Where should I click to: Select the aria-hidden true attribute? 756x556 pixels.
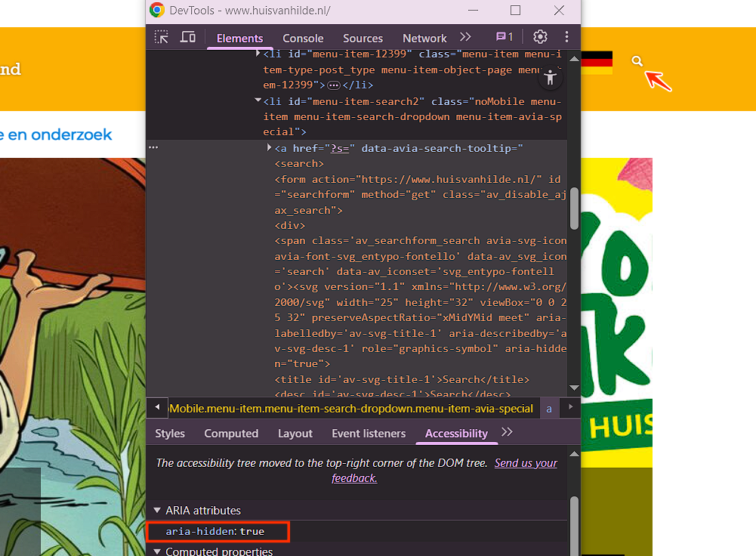click(215, 531)
